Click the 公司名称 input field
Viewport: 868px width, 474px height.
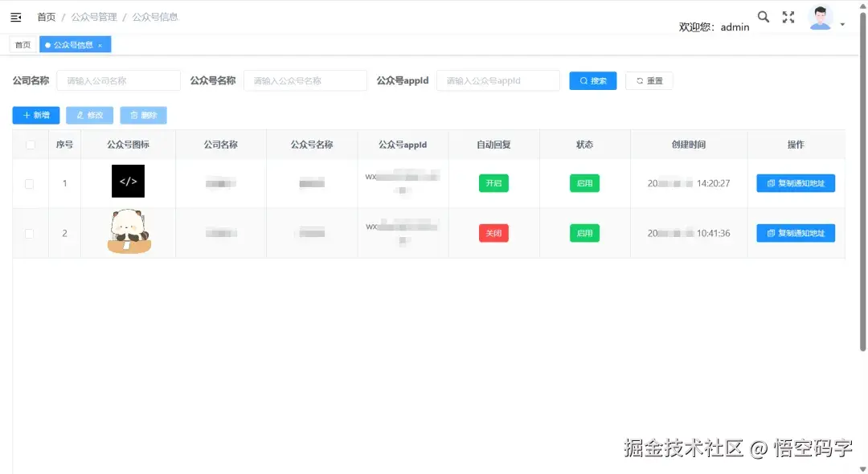(x=118, y=80)
